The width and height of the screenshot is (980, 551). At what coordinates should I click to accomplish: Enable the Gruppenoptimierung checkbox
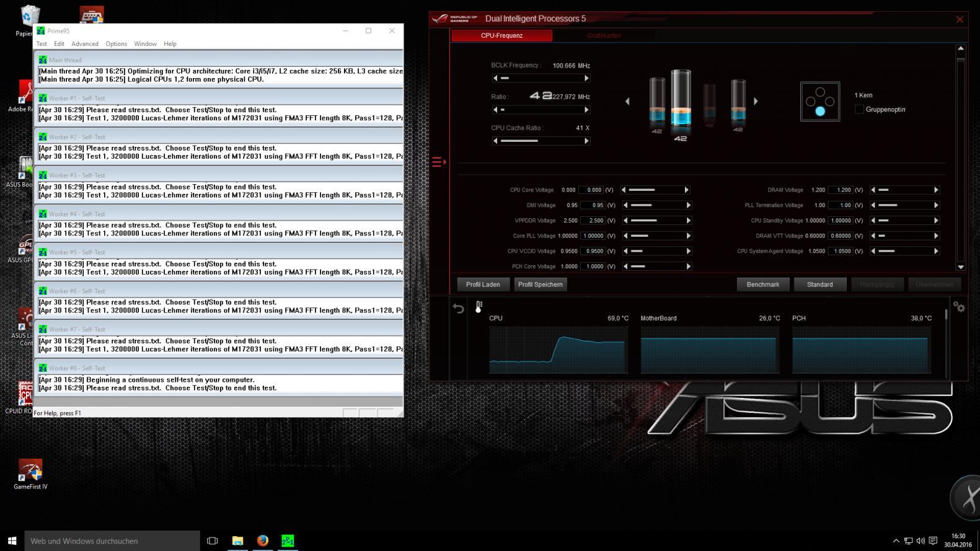859,109
